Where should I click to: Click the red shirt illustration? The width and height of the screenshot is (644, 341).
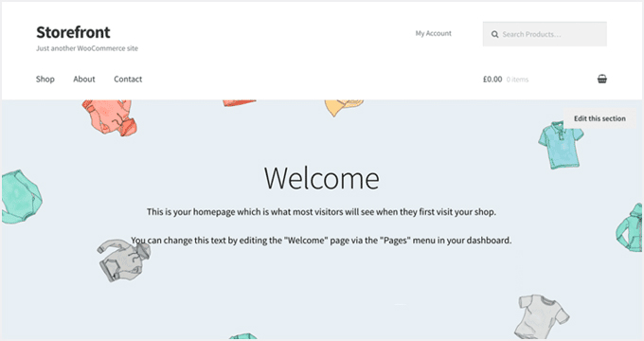pyautogui.click(x=110, y=117)
